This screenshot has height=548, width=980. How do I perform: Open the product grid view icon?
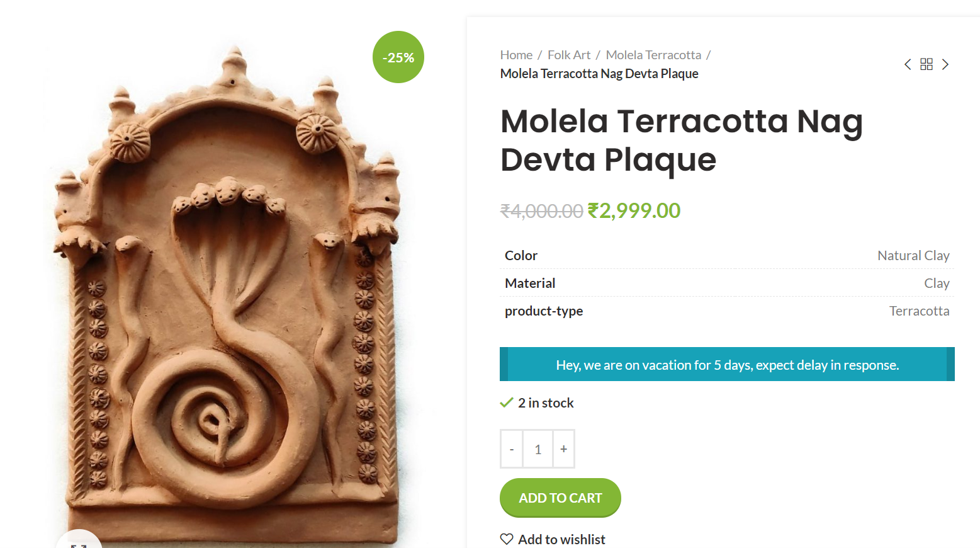[926, 64]
